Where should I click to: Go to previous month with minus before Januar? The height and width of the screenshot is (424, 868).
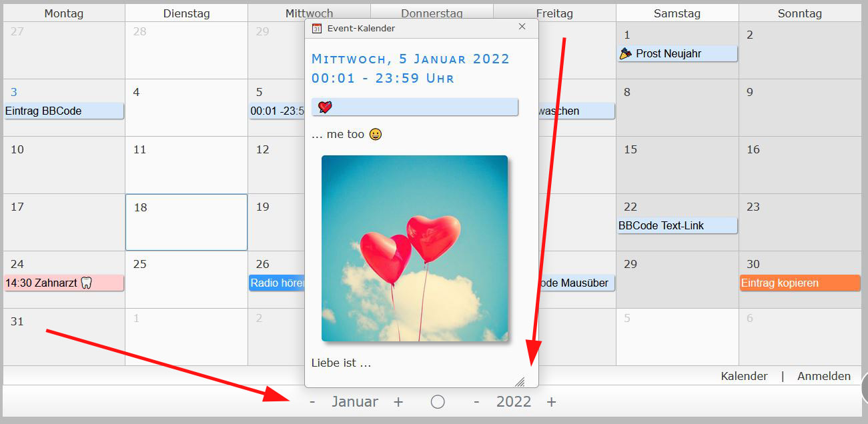(312, 401)
